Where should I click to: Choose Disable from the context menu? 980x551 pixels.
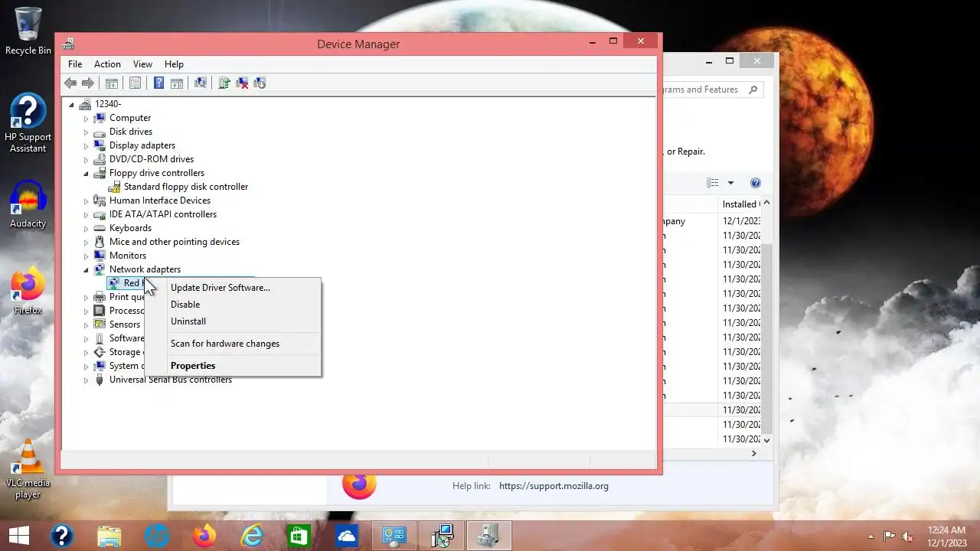[x=233, y=305]
